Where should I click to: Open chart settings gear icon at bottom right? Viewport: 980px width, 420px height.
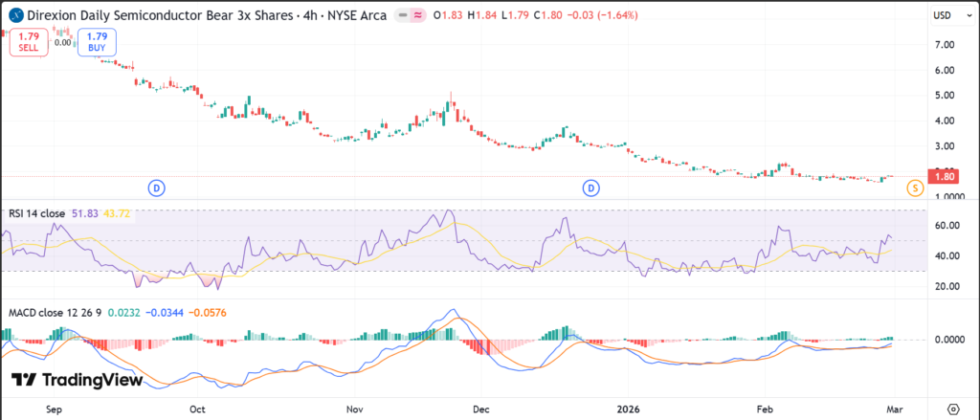(952, 407)
